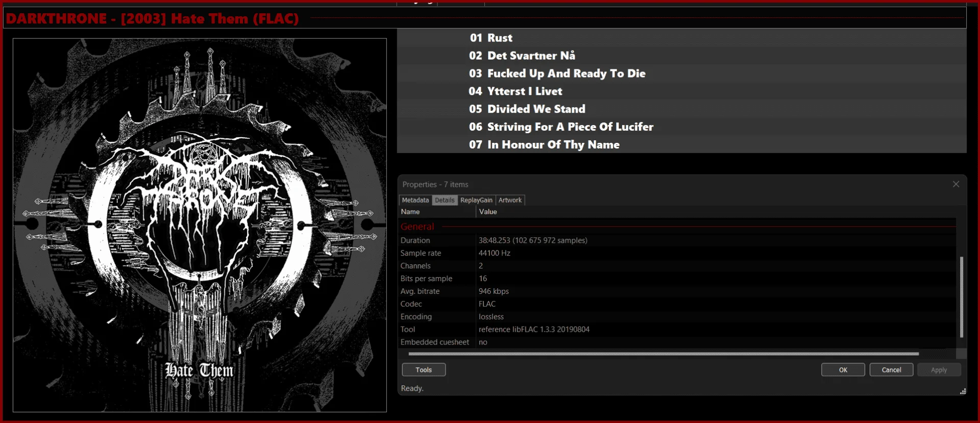980x423 pixels.
Task: Select track 06 Striving For A Piece Of Lucifer
Action: (681, 127)
